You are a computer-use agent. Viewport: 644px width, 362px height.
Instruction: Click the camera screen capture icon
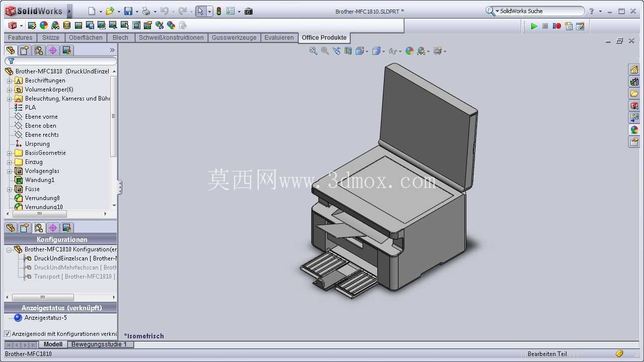coord(249,11)
